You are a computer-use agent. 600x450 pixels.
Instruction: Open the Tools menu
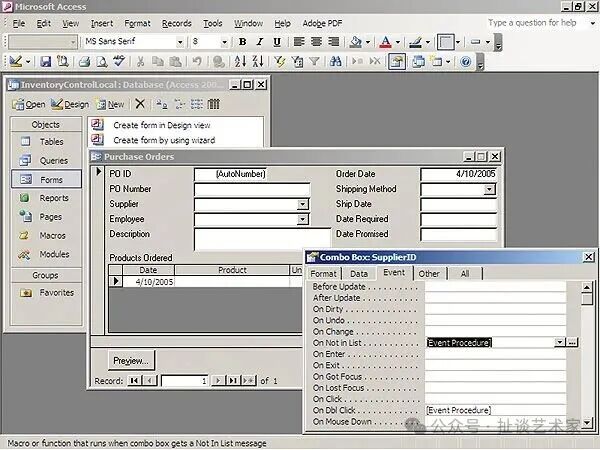coord(212,23)
